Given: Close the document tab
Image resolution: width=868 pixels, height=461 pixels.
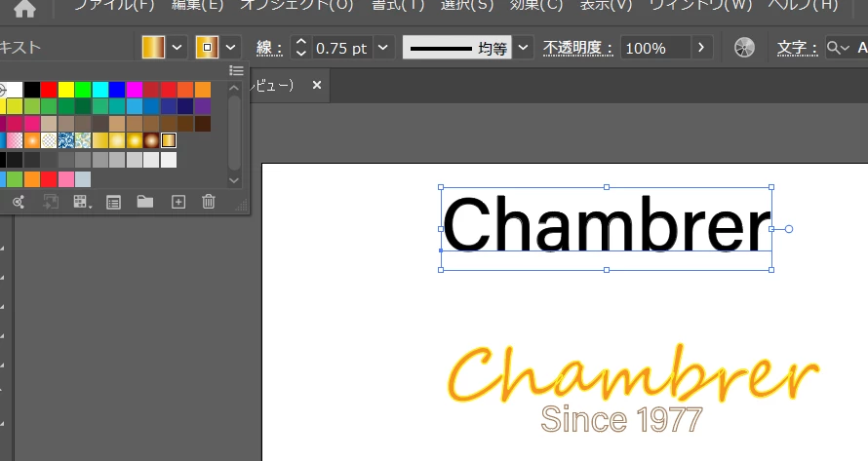Looking at the screenshot, I should (317, 85).
